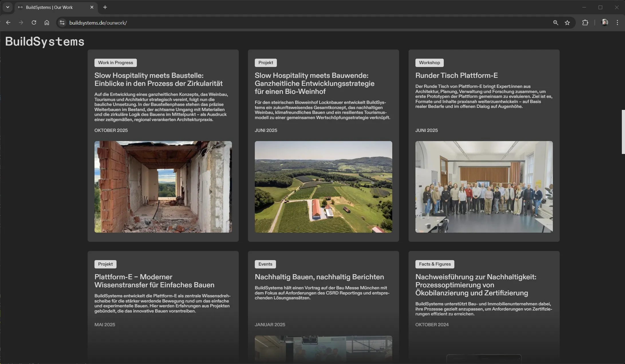Open the browser profile avatar
625x364 pixels.
605,23
